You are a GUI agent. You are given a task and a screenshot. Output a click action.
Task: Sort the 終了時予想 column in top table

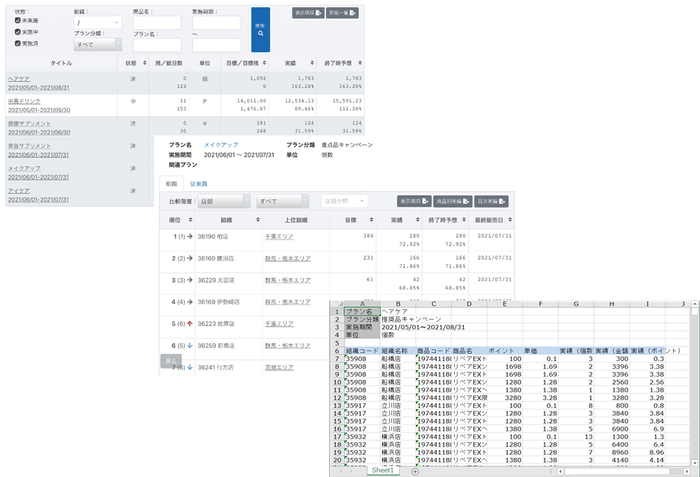click(337, 62)
